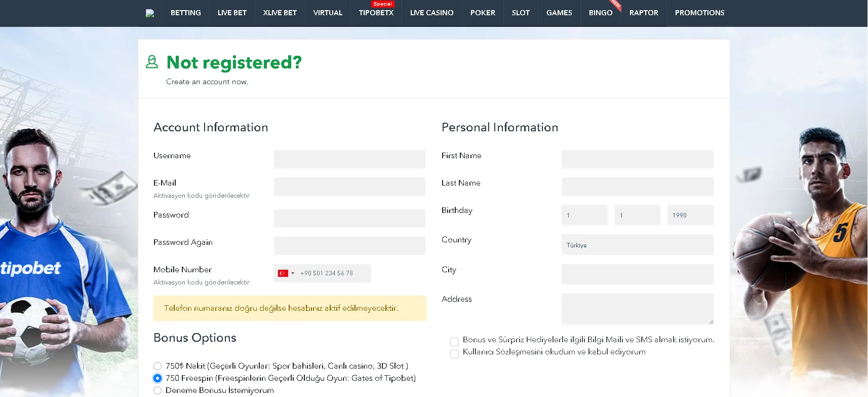Select Deneme Bonusu İstemiyorum option
This screenshot has width=868, height=397.
157,390
